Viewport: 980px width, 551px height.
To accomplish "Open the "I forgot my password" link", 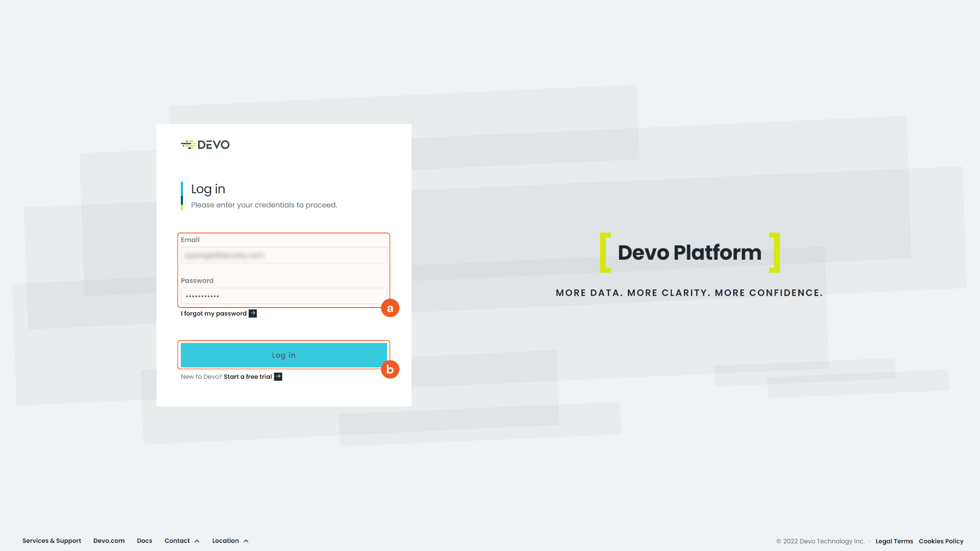I will (212, 313).
